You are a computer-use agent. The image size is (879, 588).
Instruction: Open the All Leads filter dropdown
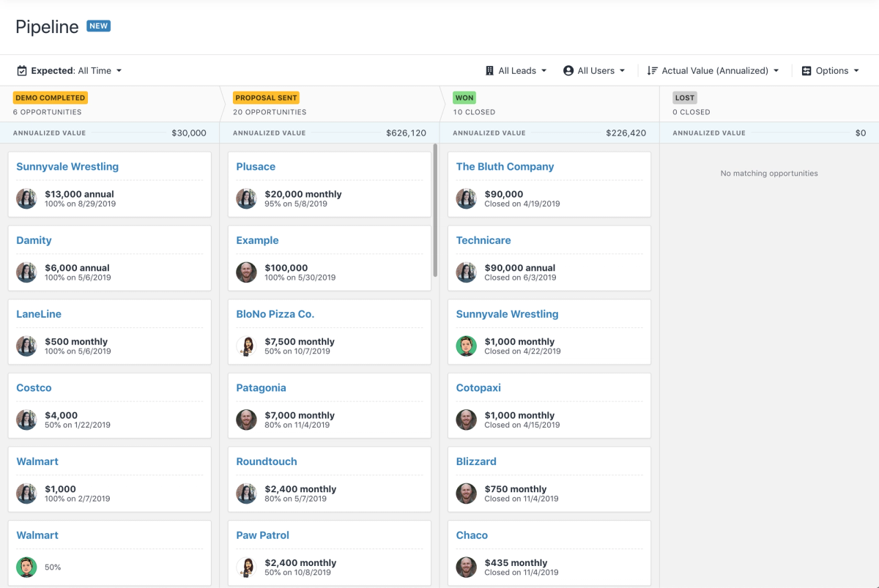tap(516, 71)
